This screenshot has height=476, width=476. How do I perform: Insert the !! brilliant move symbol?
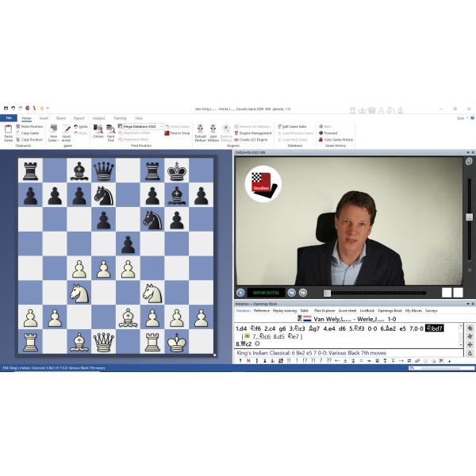click(x=289, y=361)
